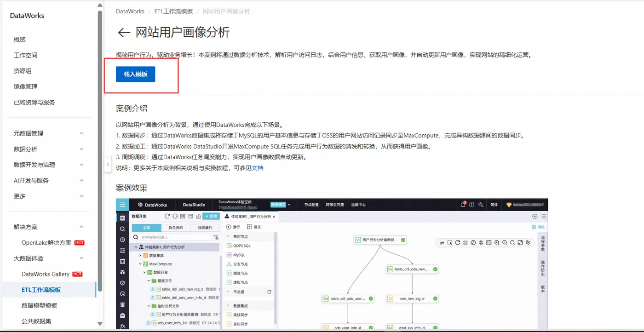Expand the 数据分析 sidebar section
The image size is (644, 332).
click(49, 149)
